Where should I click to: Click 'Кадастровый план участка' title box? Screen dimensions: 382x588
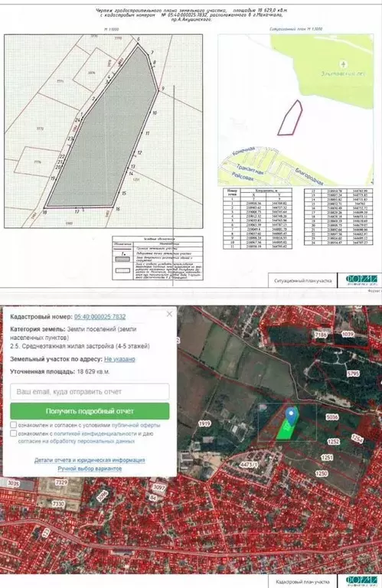304,582
